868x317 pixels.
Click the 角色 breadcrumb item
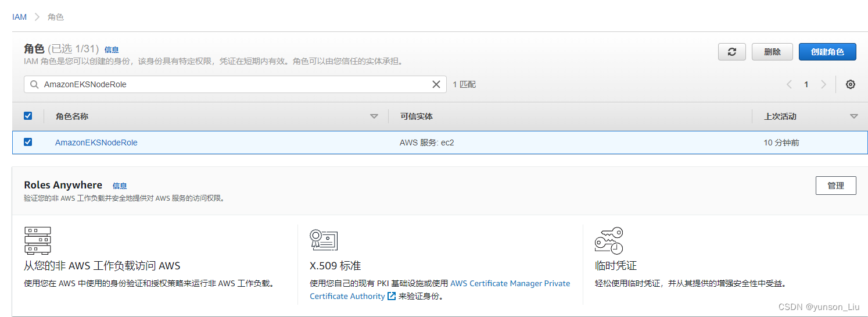coord(56,17)
